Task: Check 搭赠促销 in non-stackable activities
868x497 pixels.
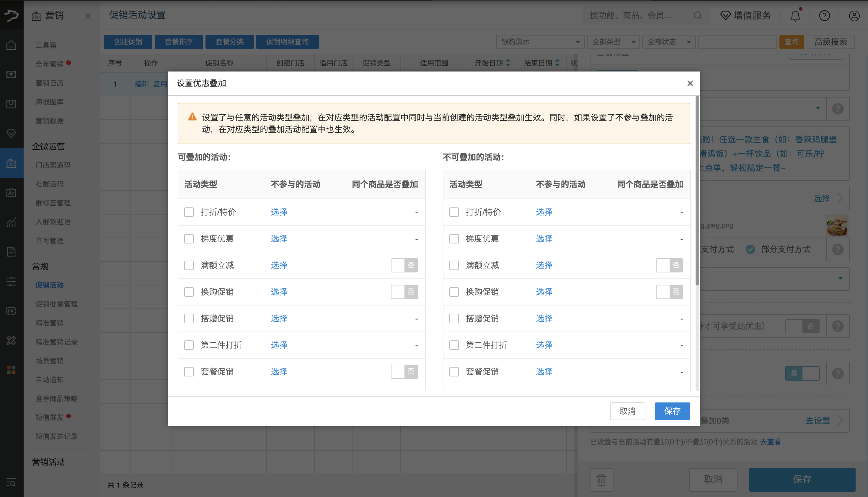Action: point(454,319)
